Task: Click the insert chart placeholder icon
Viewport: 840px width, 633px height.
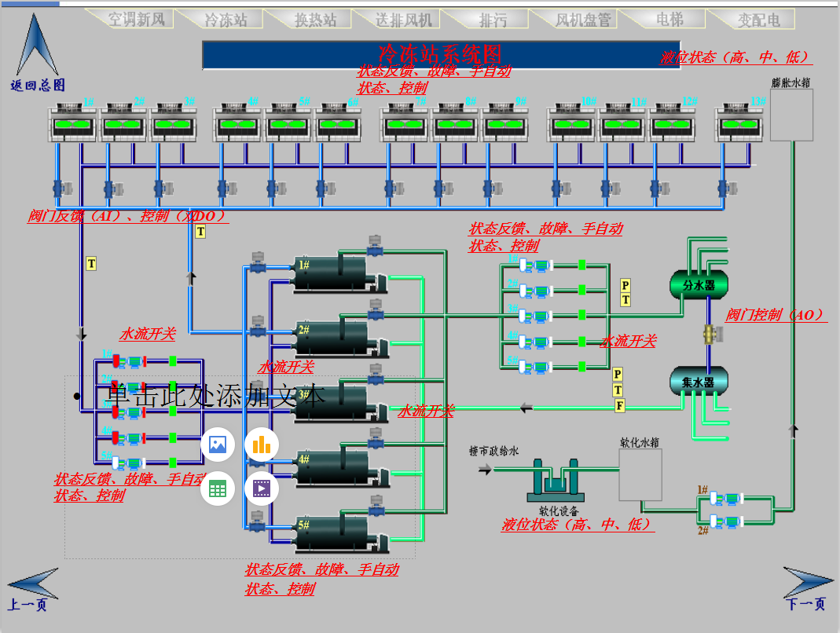Action: coord(262,445)
